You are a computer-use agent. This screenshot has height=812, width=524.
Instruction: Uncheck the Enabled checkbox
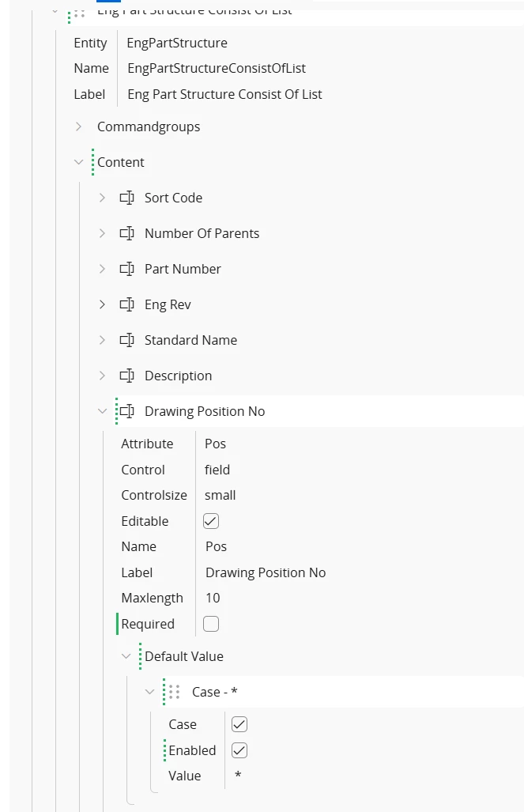(x=239, y=750)
